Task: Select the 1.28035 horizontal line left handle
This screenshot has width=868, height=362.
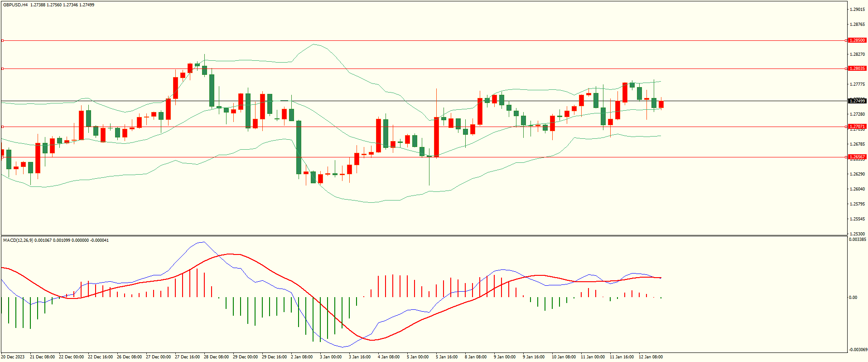Action: (x=2, y=68)
